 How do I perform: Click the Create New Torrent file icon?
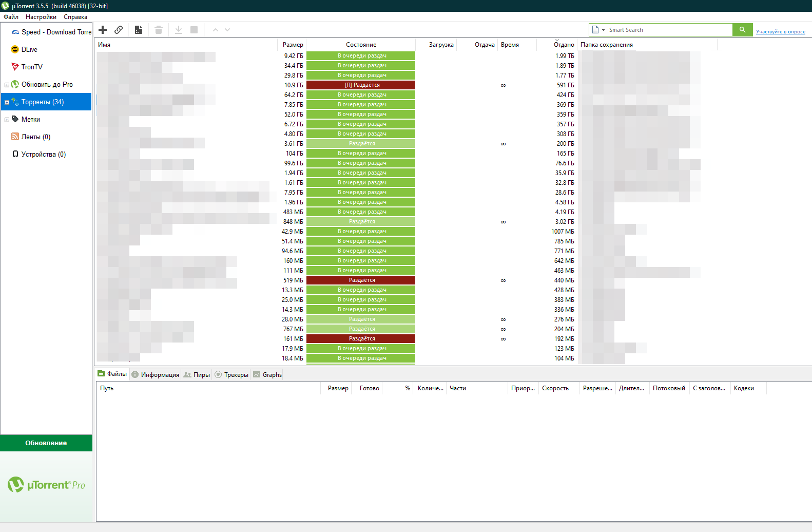click(139, 30)
